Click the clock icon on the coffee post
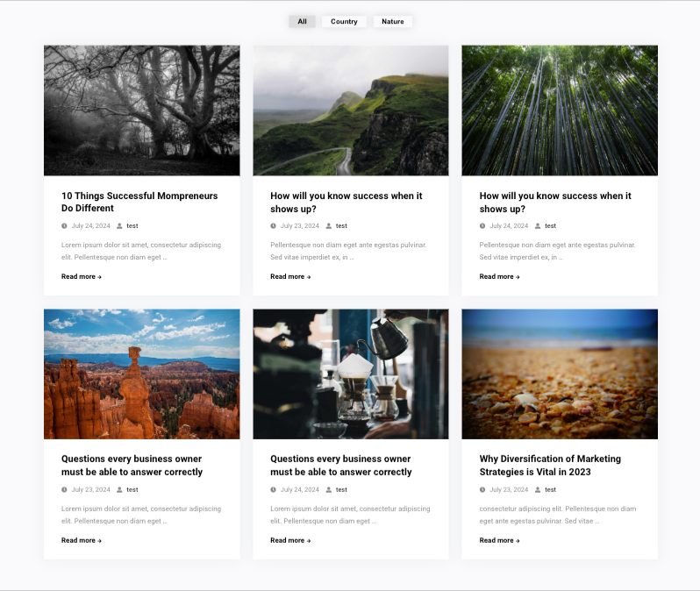 [273, 489]
